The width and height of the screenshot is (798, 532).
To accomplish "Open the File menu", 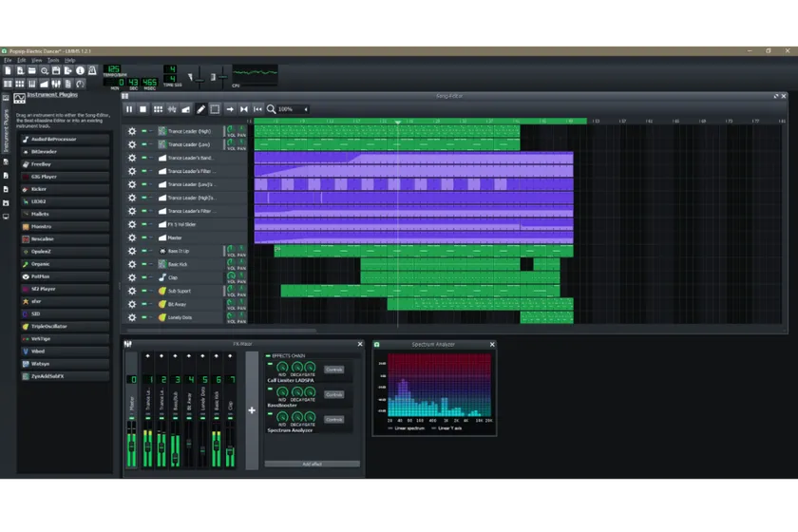I will click(8, 60).
